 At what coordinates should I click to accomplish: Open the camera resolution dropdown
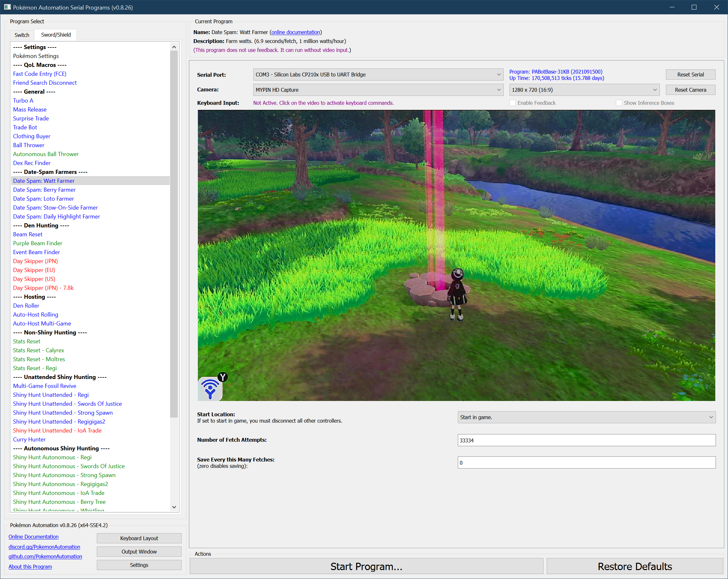coord(584,90)
